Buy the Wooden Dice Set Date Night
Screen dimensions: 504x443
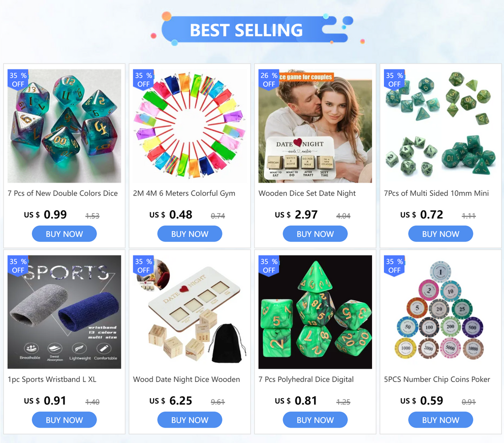(x=315, y=234)
